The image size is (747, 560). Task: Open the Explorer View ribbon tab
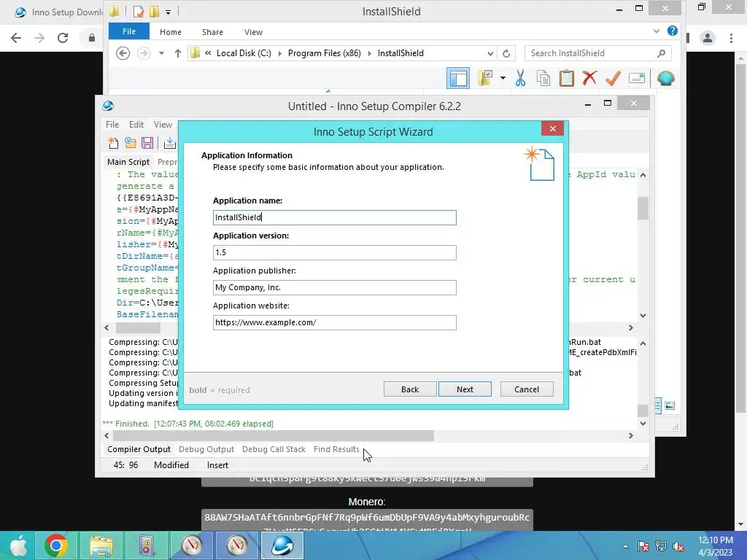pyautogui.click(x=253, y=32)
